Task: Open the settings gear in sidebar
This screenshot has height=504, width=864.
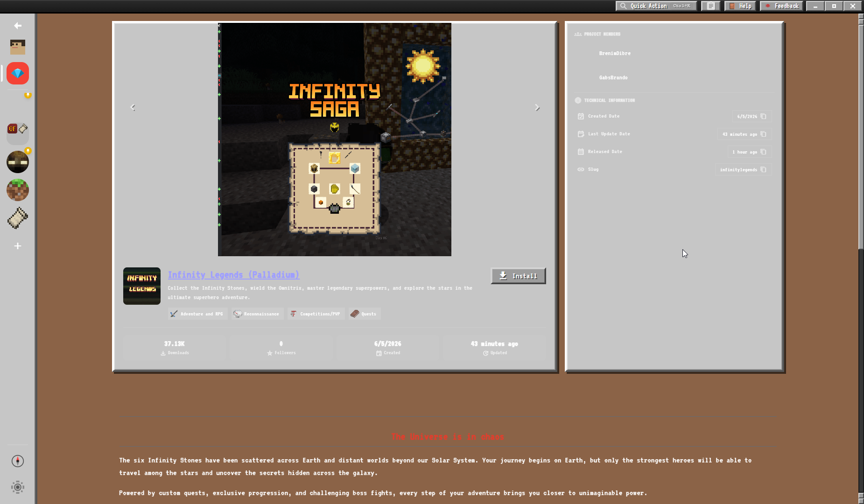Action: (18, 487)
